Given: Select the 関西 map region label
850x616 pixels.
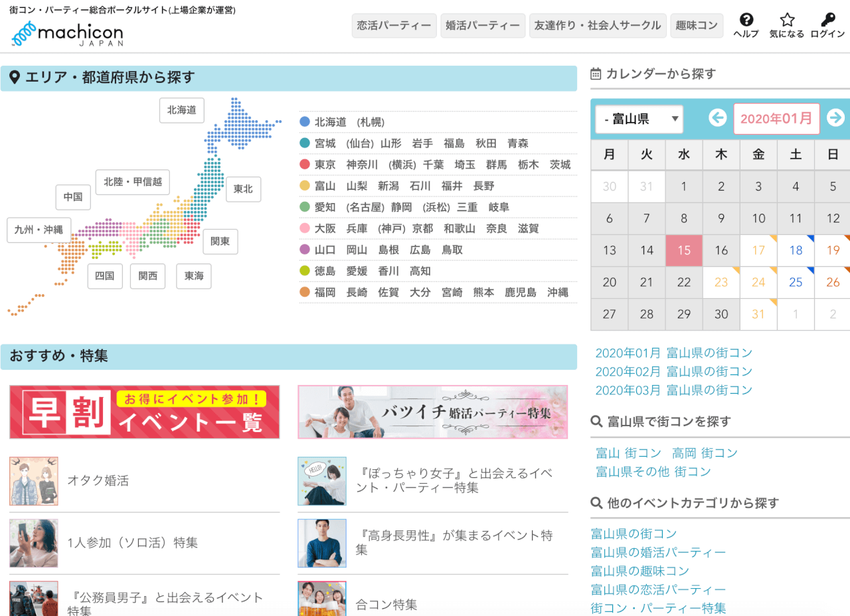Looking at the screenshot, I should pos(147,276).
